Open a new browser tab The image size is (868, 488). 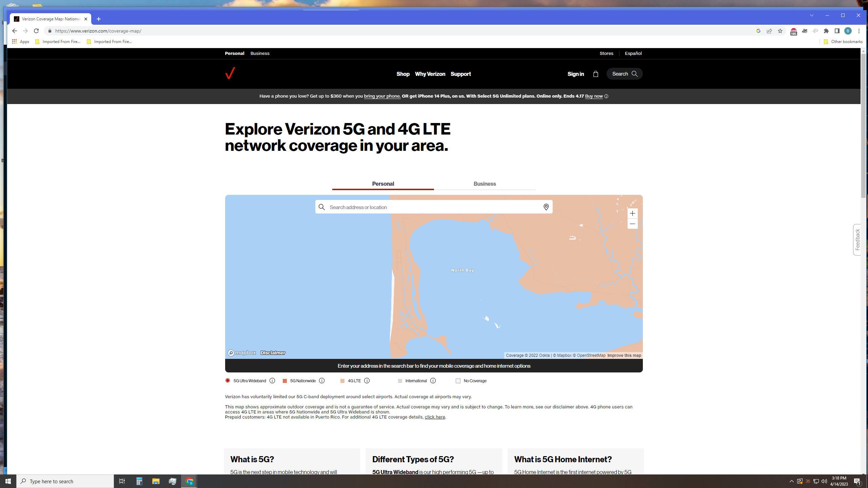(x=99, y=19)
